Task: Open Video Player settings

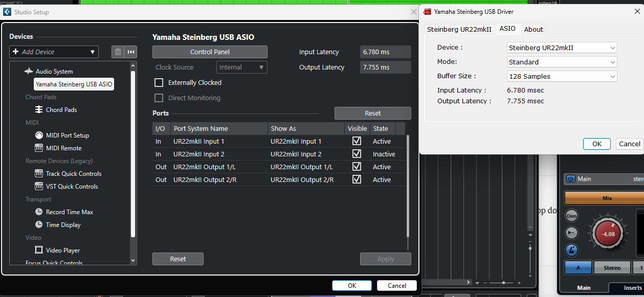Action: [62, 250]
